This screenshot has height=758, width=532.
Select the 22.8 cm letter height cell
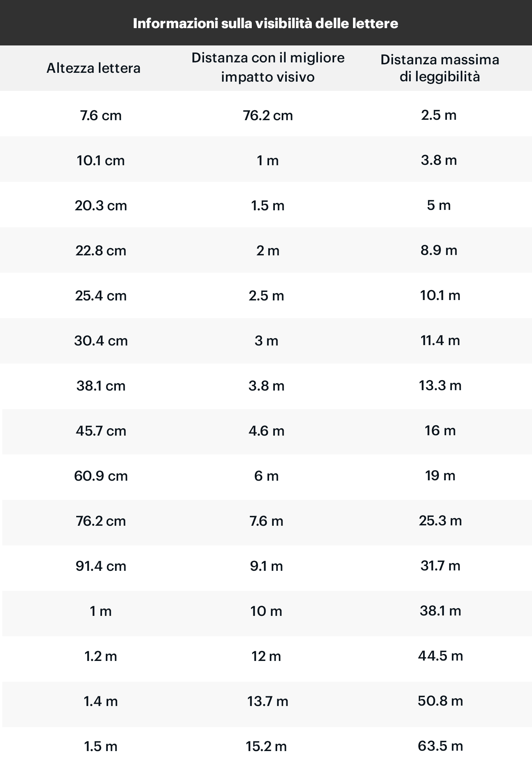(101, 251)
